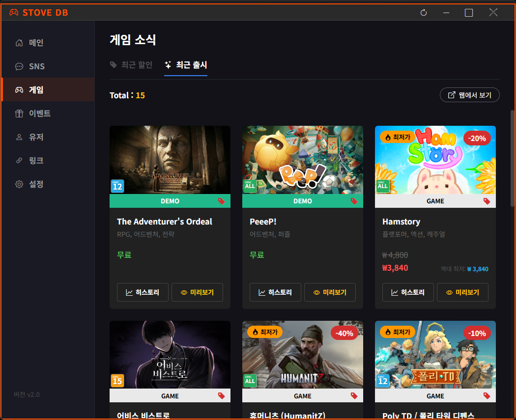Open 히스토리 for The Adventurer's Ordeal

pyautogui.click(x=143, y=292)
